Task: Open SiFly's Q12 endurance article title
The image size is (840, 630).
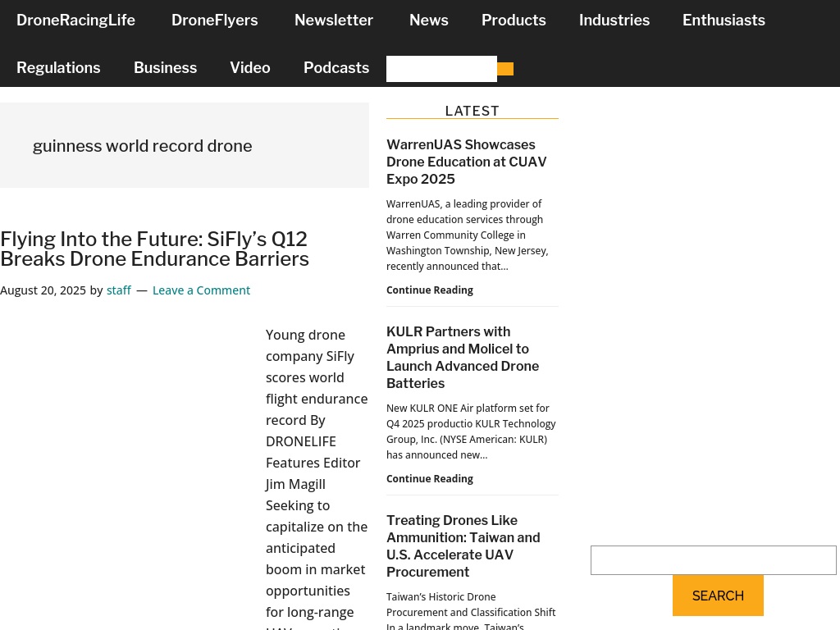Action: pos(154,249)
